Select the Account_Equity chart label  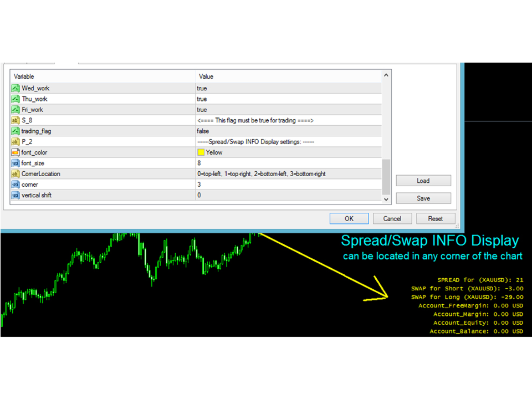[478, 323]
